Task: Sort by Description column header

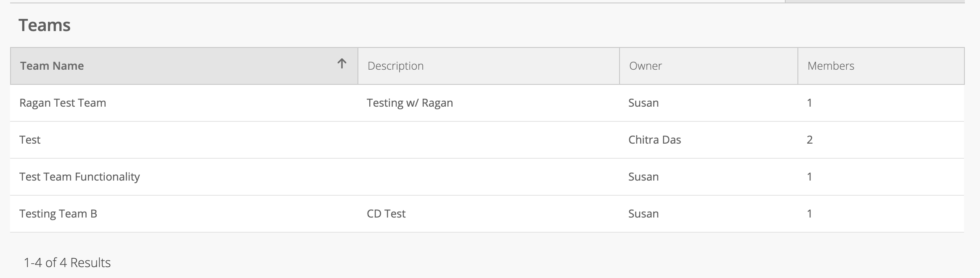Action: tap(489, 66)
